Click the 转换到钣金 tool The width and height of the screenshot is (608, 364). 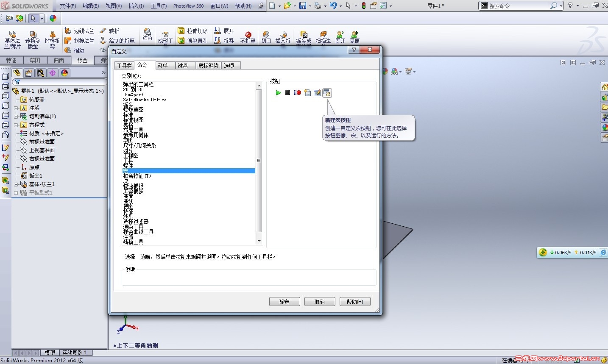tap(33, 39)
